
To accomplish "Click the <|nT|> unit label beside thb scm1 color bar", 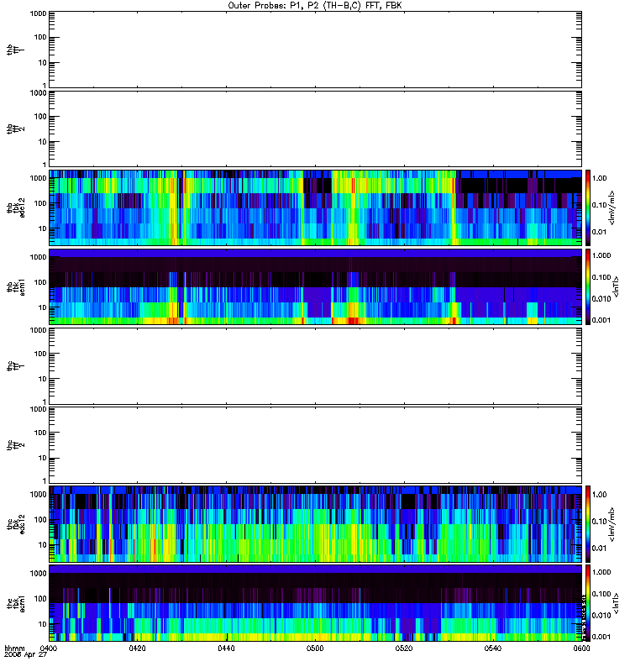I will pyautogui.click(x=617, y=286).
